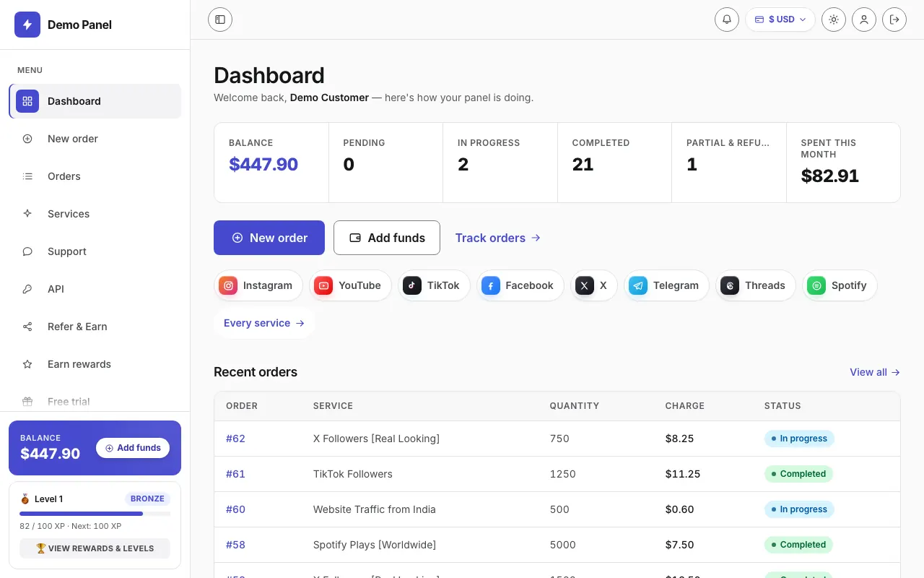Select the TikTok service chip
Viewport: 924px width, 578px height.
coord(434,285)
